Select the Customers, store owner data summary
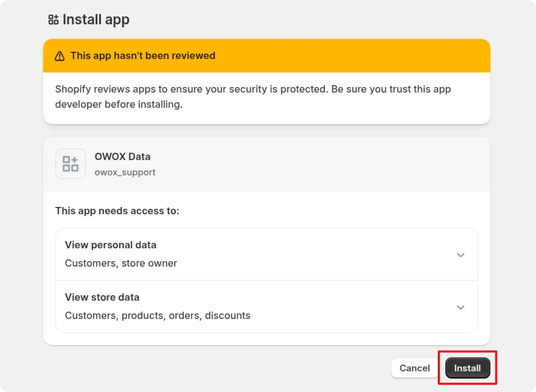 pyautogui.click(x=121, y=263)
